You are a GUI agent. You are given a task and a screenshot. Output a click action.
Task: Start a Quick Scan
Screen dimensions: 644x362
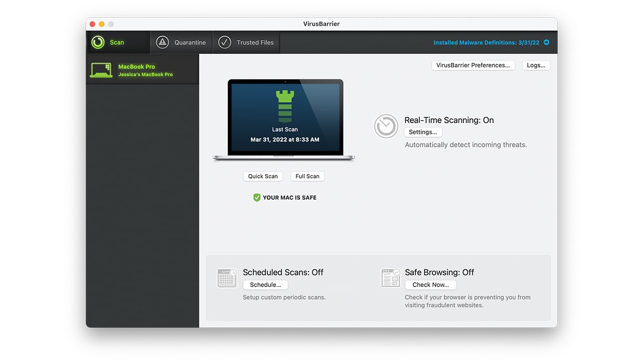[263, 176]
